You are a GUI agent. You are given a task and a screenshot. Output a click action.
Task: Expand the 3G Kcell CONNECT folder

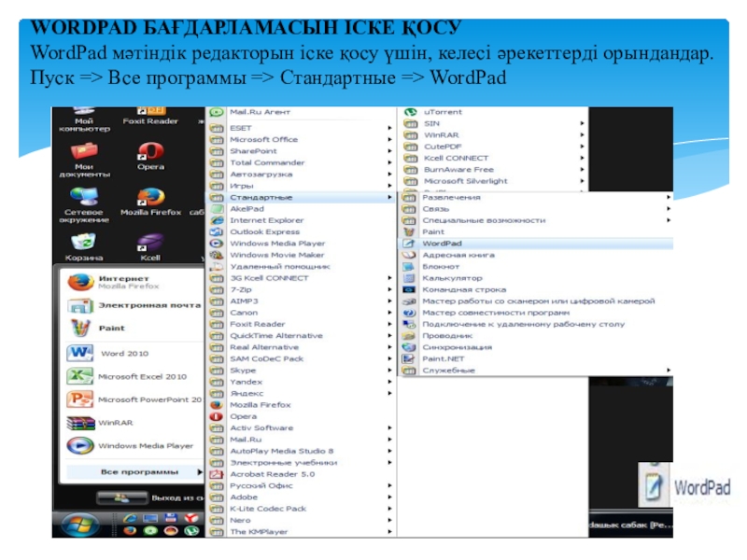[x=301, y=278]
